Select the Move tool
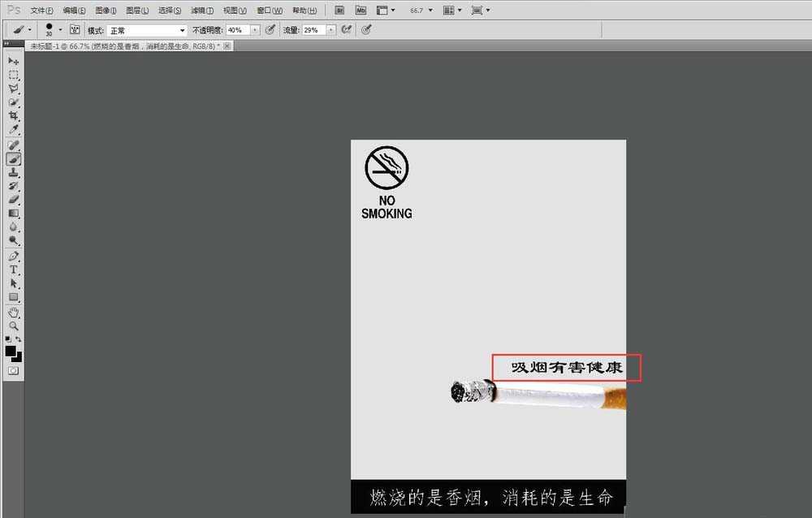Screen dimensions: 812x518 pyautogui.click(x=12, y=61)
